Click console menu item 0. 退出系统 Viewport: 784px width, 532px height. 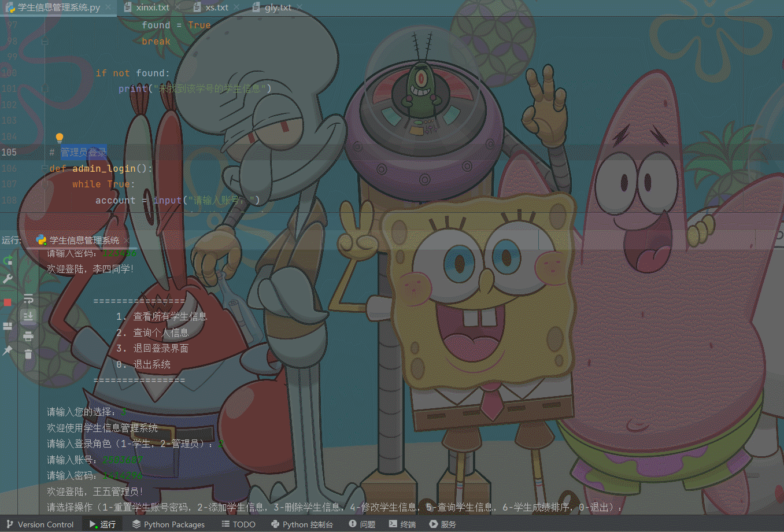click(143, 364)
